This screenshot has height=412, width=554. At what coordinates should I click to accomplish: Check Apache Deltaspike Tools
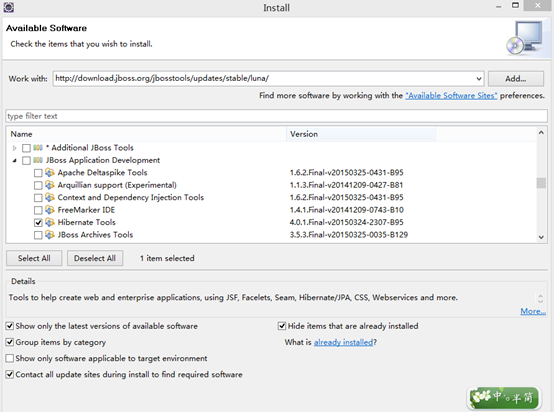38,173
